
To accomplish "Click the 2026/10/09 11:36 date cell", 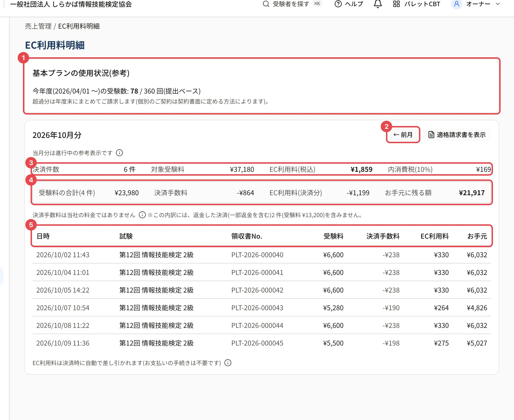I will tap(63, 343).
